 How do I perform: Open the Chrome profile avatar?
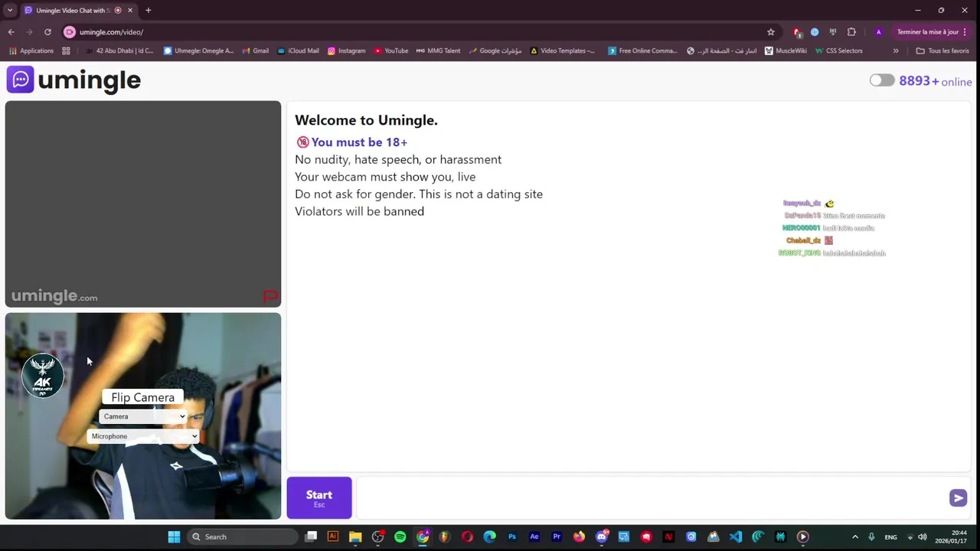(878, 32)
